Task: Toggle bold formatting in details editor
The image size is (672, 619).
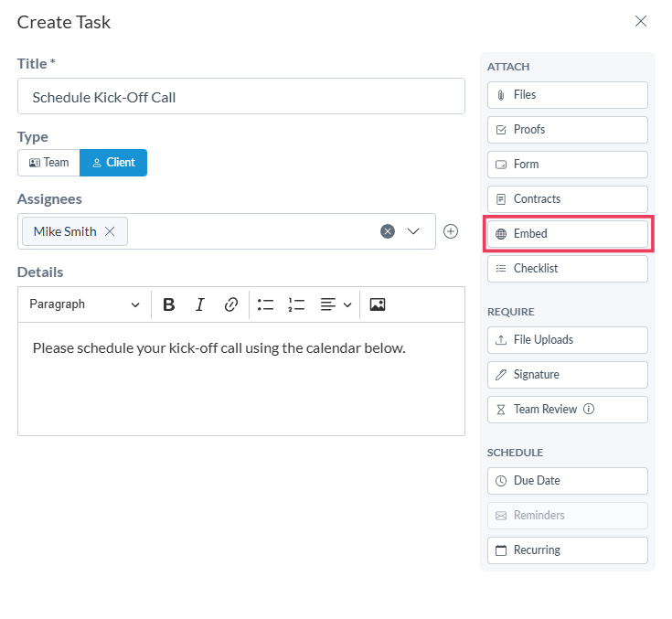Action: coord(168,304)
